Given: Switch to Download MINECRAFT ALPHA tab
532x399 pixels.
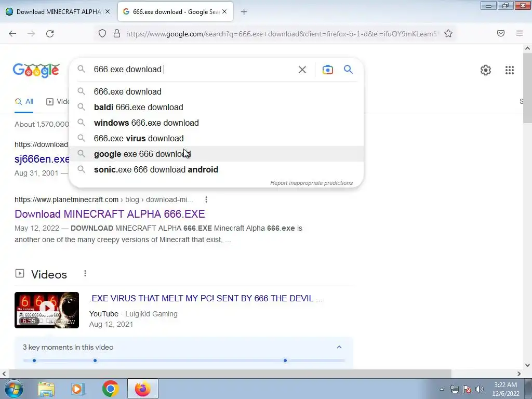Looking at the screenshot, I should [x=58, y=11].
